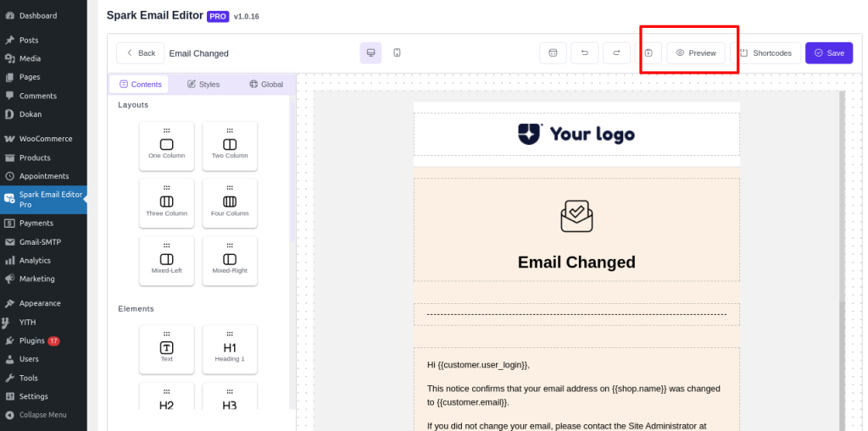Open the Styles tab
Screen dimensions: 868x431
(203, 84)
